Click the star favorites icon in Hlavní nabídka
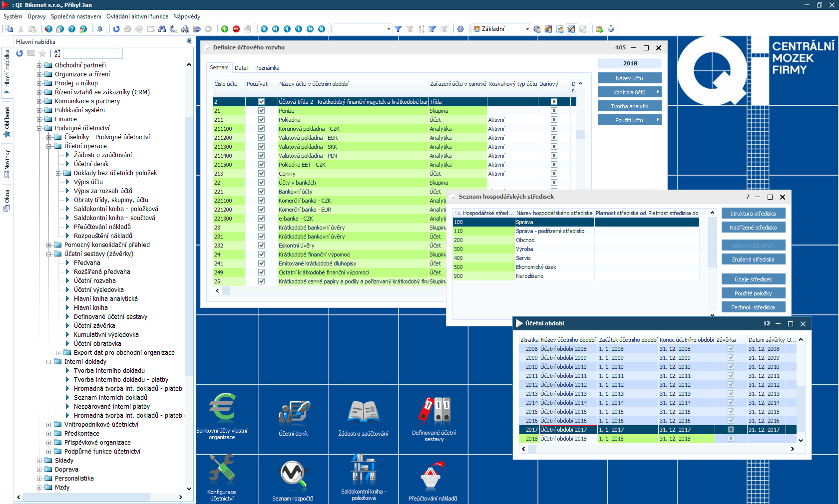This screenshot has width=839, height=504. coord(42,53)
